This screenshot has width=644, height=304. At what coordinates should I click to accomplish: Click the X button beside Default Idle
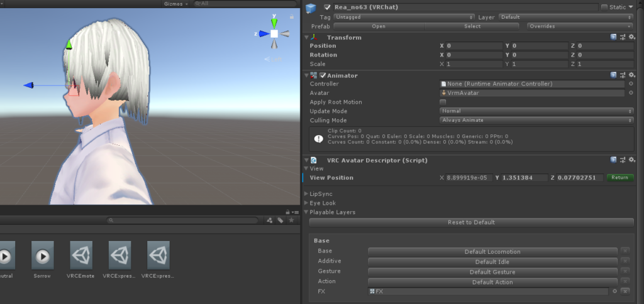625,261
